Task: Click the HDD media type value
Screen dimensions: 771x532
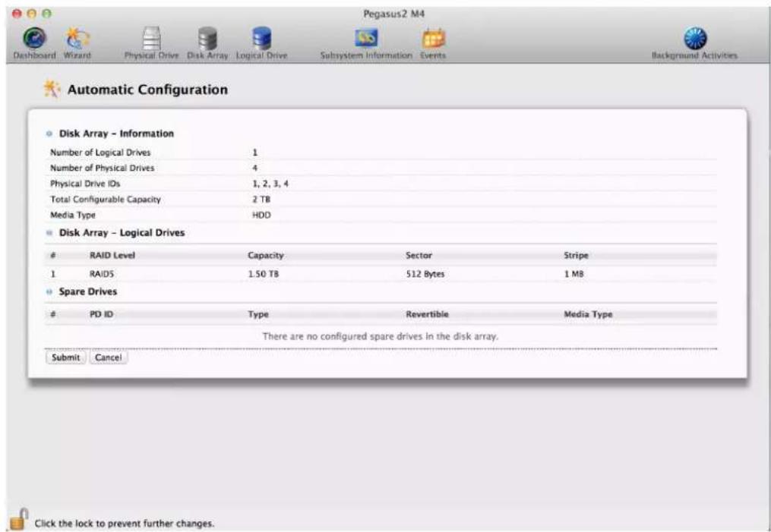Action: (x=261, y=216)
